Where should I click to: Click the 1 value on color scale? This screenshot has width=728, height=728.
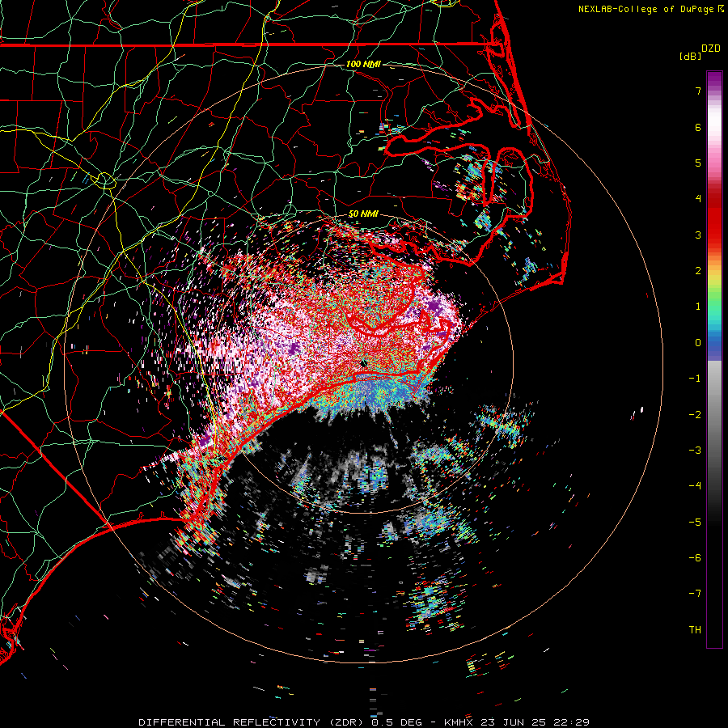click(x=698, y=307)
